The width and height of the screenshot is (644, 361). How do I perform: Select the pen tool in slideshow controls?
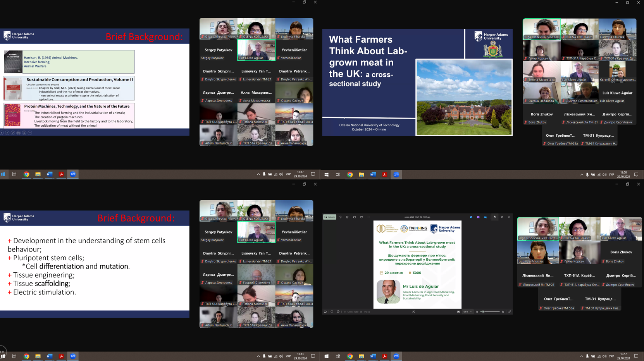point(13,133)
